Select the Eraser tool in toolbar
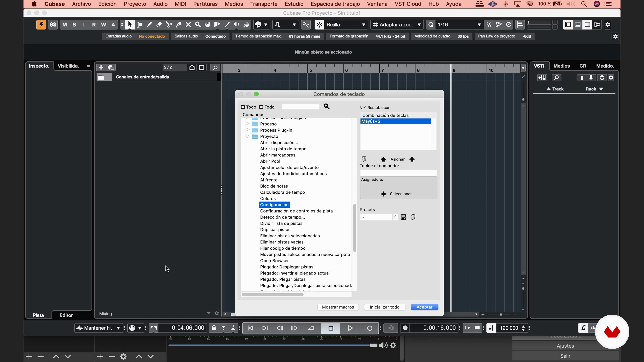 tap(159, 24)
